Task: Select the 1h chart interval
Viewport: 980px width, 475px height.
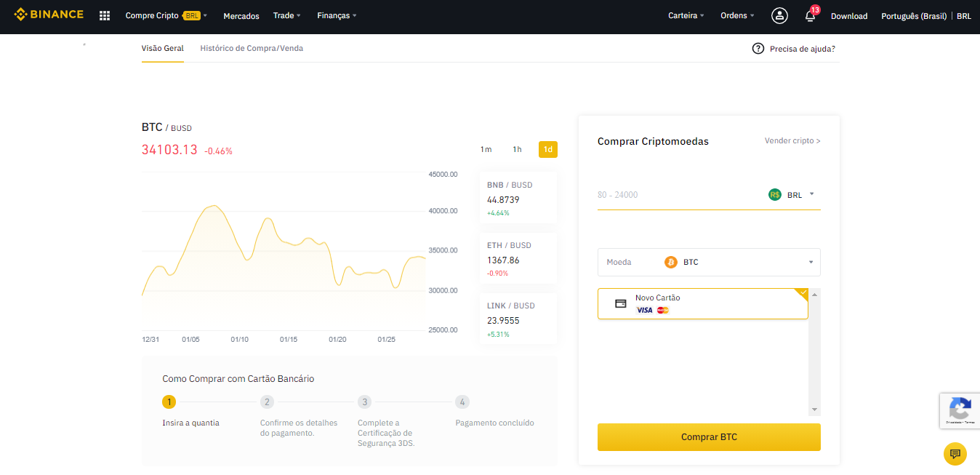Action: tap(517, 149)
